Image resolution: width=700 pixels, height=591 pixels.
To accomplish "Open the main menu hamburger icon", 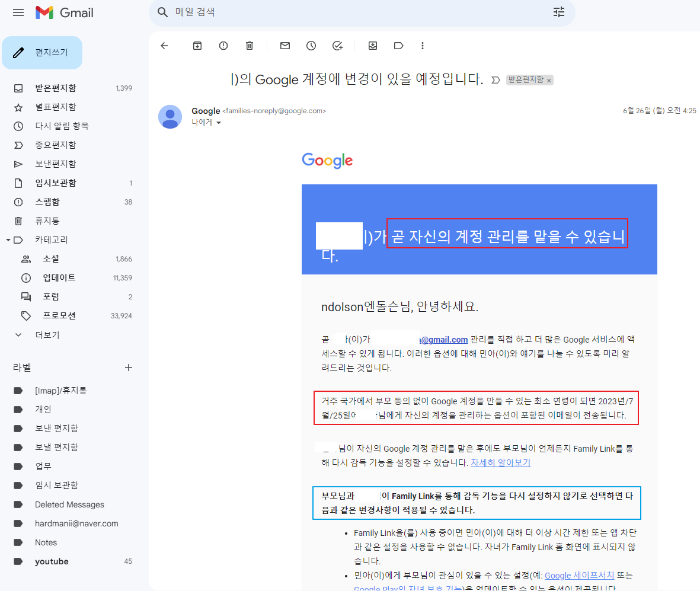I will point(18,12).
